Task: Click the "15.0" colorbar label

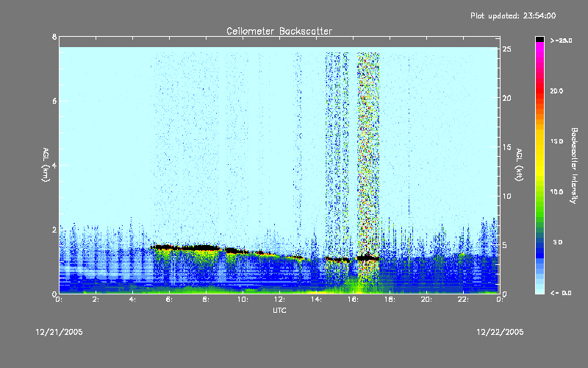Action: pos(556,141)
